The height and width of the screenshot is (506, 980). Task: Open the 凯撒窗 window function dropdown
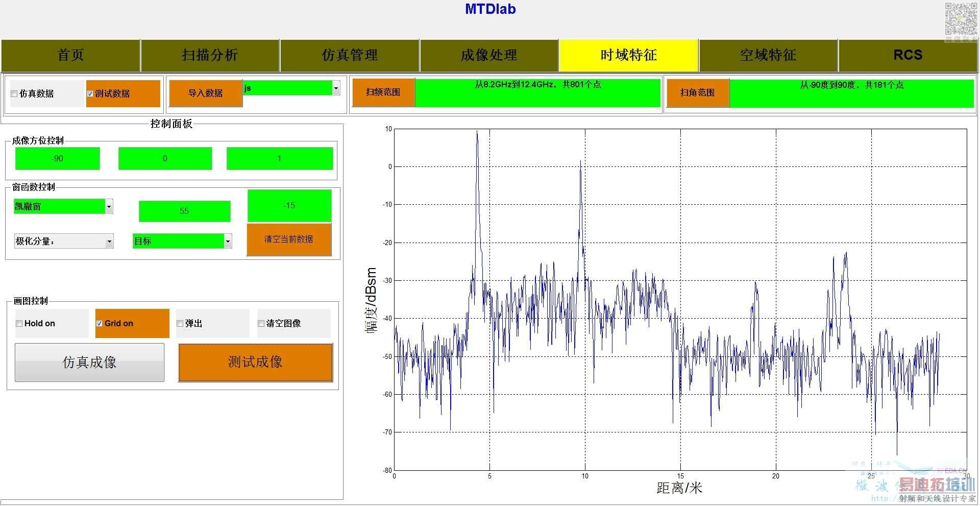[x=63, y=206]
